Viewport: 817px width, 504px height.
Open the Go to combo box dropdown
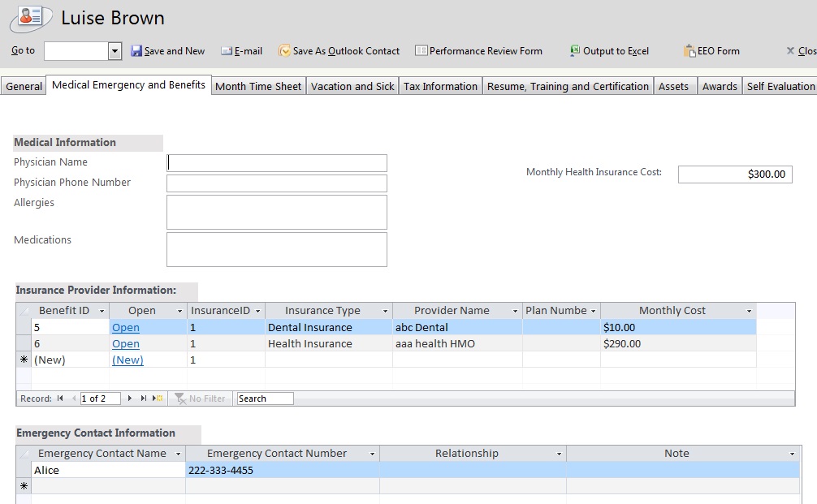click(x=115, y=51)
